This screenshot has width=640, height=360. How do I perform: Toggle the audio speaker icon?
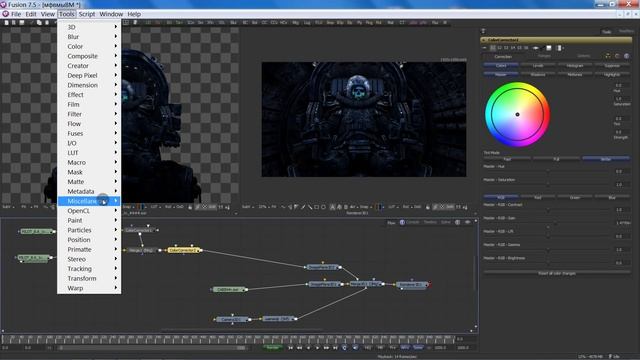coord(355,348)
